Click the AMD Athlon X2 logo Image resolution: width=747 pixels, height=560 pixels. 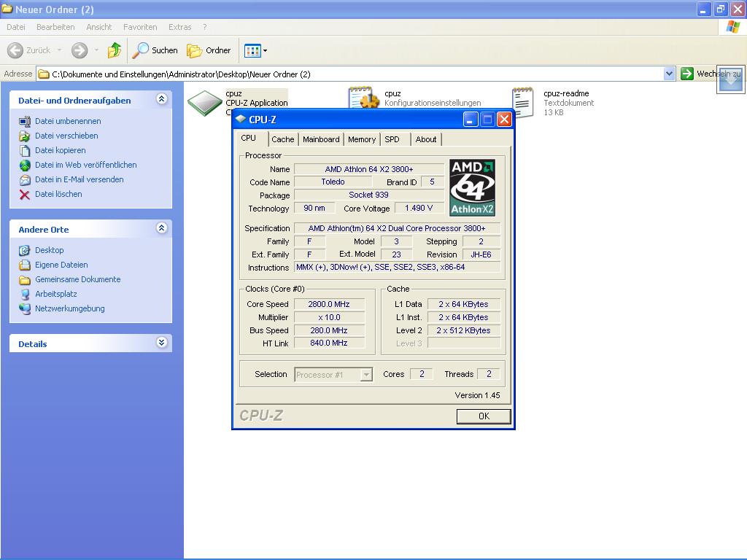click(472, 187)
